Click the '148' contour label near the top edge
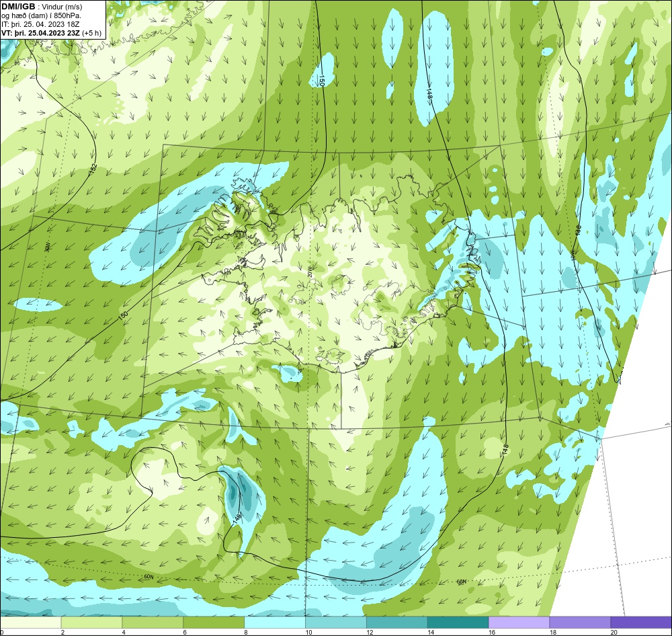The height and width of the screenshot is (636, 672). (429, 94)
